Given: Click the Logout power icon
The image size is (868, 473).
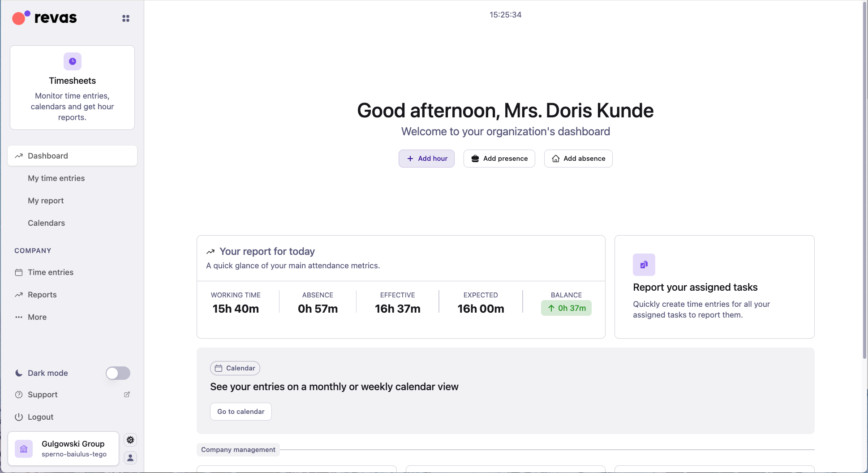Looking at the screenshot, I should pos(18,417).
